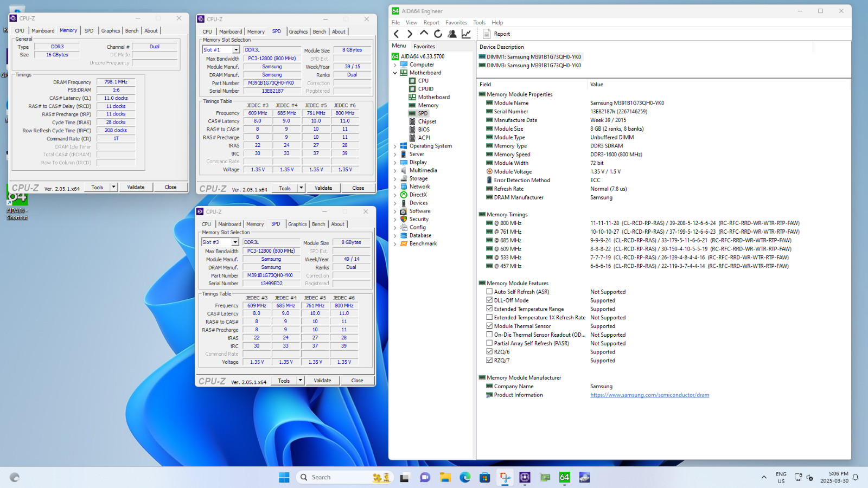868x488 pixels.
Task: Select the Chipset item in the tree
Action: click(427, 121)
